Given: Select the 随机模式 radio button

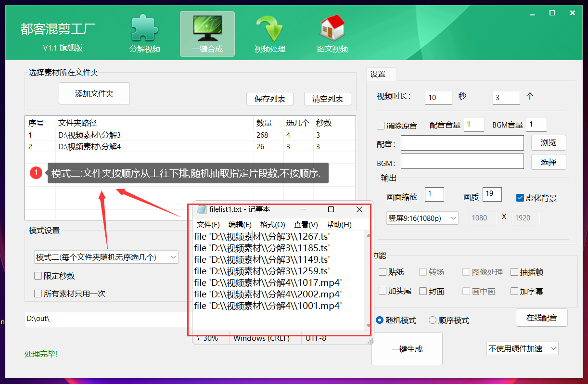Looking at the screenshot, I should [x=380, y=320].
